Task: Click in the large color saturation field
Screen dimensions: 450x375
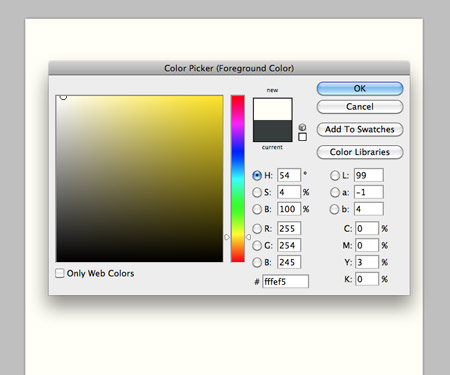Action: click(x=140, y=179)
